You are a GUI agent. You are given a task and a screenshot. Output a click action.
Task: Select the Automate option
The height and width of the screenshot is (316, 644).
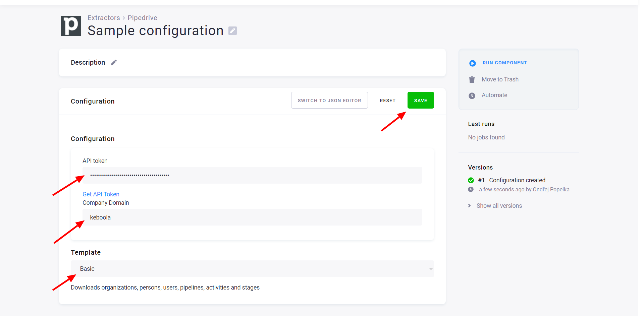[x=494, y=95]
